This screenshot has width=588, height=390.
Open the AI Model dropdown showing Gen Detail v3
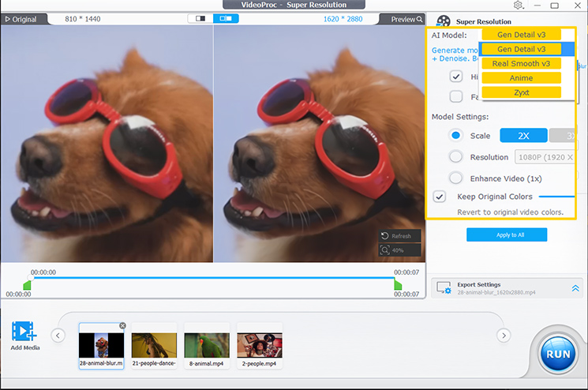point(521,35)
